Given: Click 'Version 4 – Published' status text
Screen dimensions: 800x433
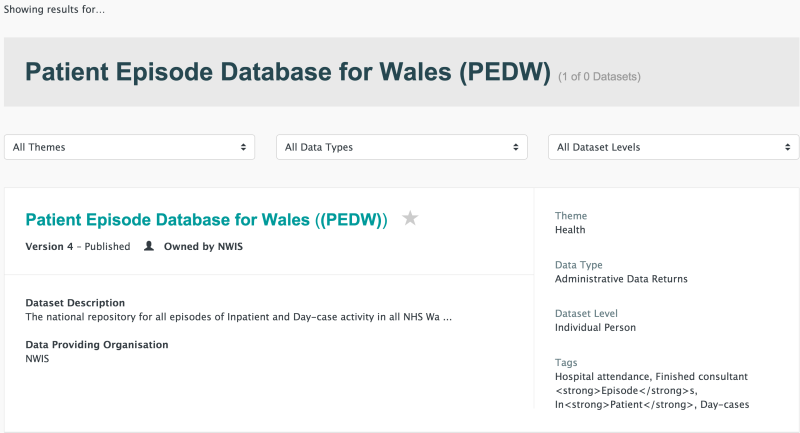Looking at the screenshot, I should 77,246.
